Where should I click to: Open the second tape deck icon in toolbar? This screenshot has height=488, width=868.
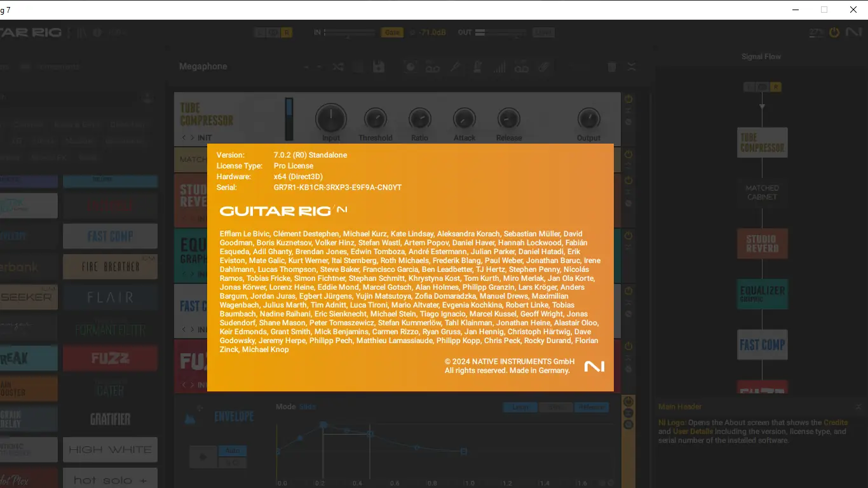[522, 67]
